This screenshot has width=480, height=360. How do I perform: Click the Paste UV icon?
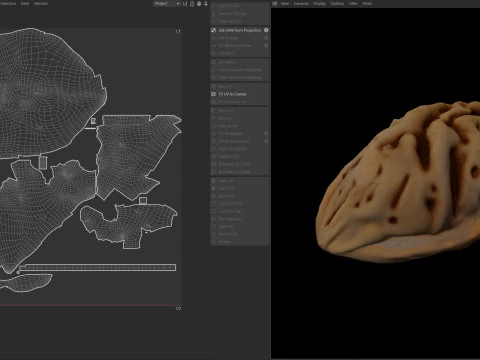tap(214, 188)
